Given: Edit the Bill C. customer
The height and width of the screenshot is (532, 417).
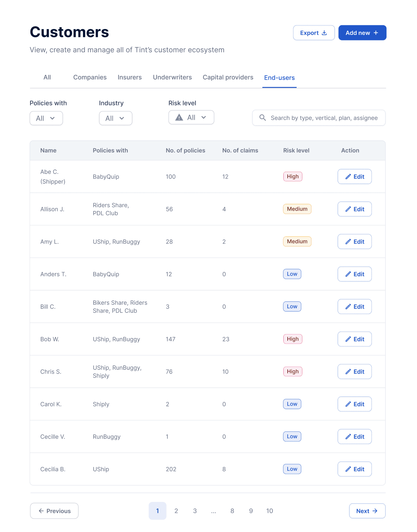Looking at the screenshot, I should (x=354, y=306).
